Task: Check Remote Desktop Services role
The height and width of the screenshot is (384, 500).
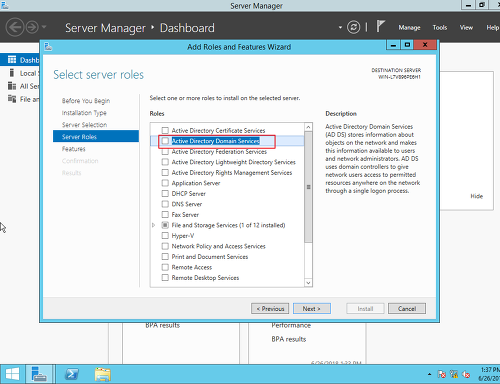Action: point(165,278)
